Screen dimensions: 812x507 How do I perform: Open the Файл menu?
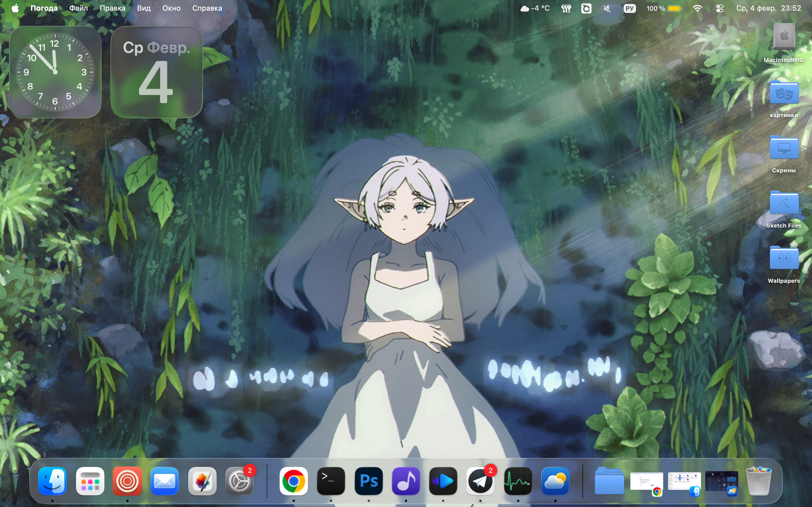tap(78, 8)
